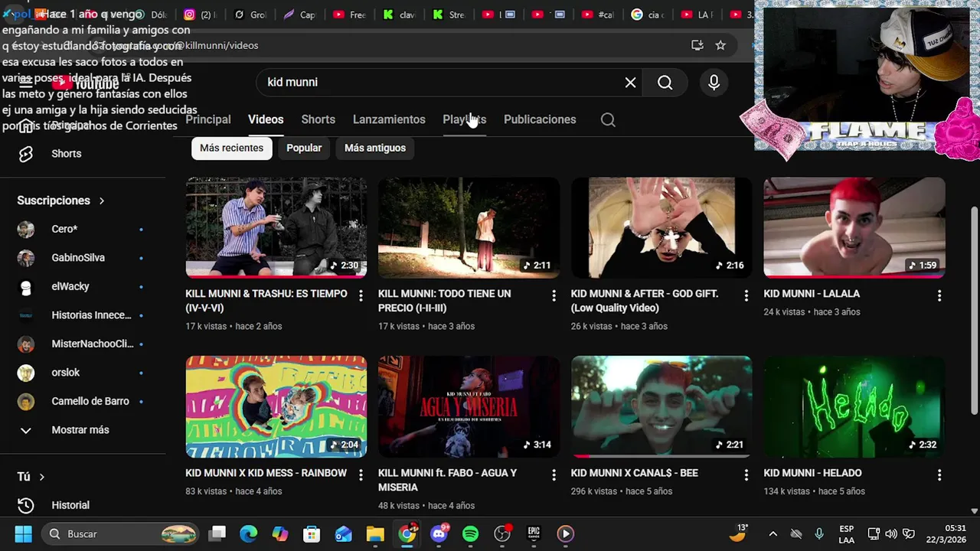Open Historial in the sidebar

tap(70, 505)
